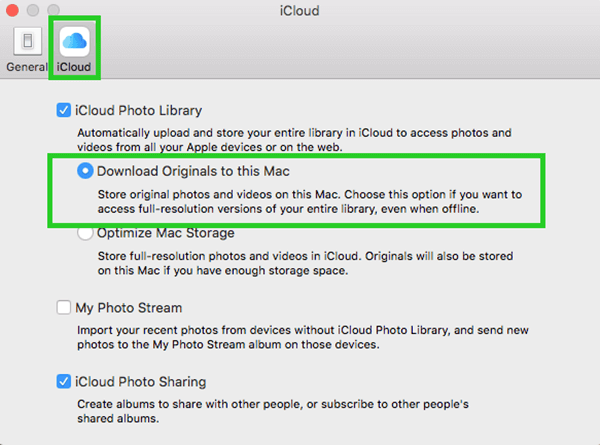Disable the iCloud Photo Sharing checkbox
The image size is (600, 445).
(64, 381)
